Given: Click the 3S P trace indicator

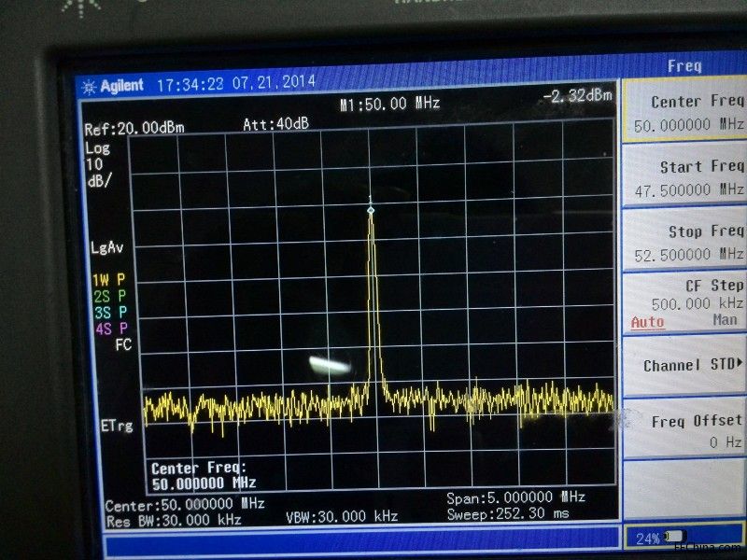Looking at the screenshot, I should point(110,313).
